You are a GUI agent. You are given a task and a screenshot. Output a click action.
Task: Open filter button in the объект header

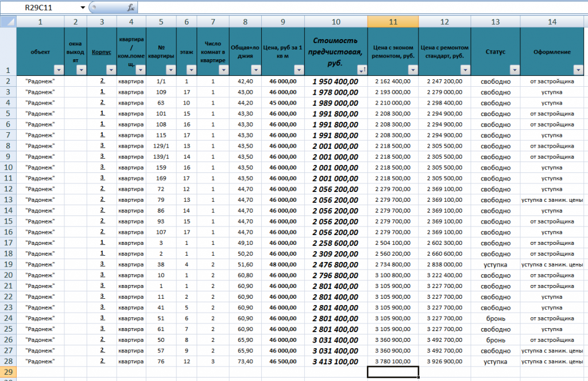click(58, 70)
